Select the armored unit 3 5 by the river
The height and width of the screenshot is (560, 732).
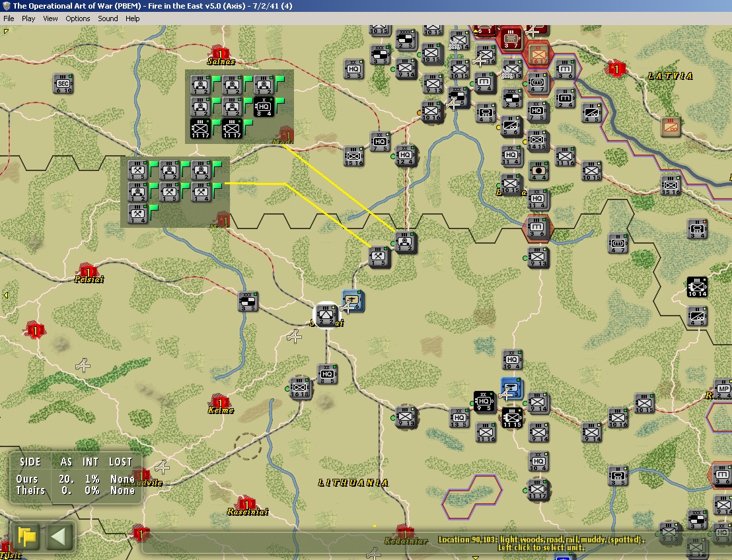coord(618,475)
